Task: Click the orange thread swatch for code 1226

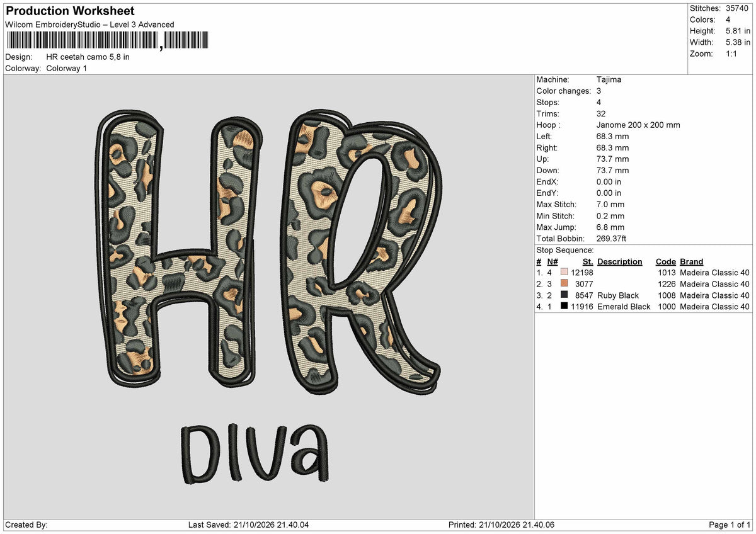Action: point(564,284)
